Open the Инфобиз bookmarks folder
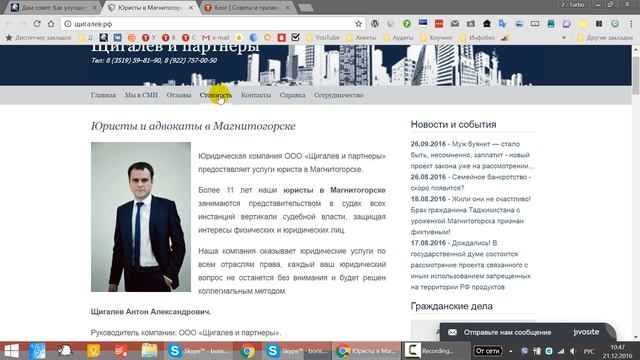 point(477,38)
